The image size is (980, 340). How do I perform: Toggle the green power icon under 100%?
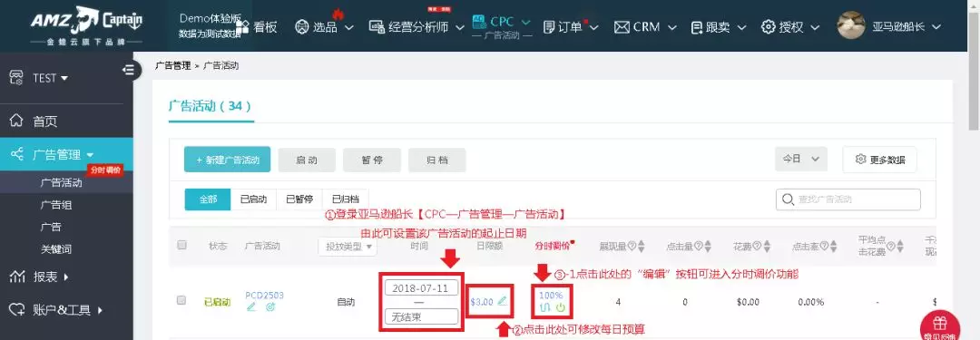[561, 306]
